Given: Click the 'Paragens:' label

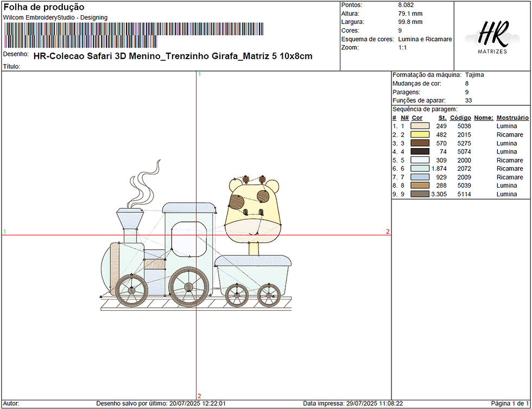Looking at the screenshot, I should coord(406,92).
